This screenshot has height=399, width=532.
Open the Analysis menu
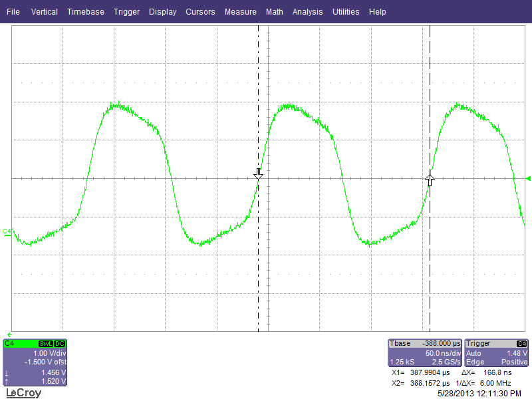pyautogui.click(x=308, y=12)
